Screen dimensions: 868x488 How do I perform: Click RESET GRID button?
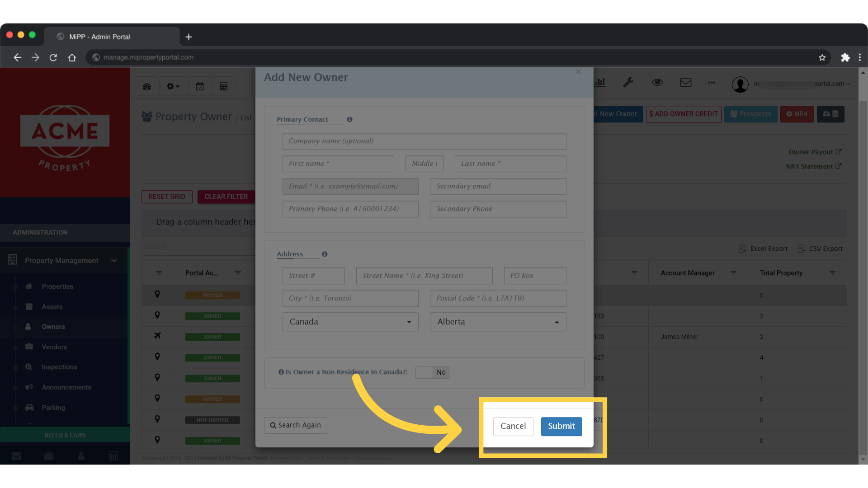click(x=167, y=197)
